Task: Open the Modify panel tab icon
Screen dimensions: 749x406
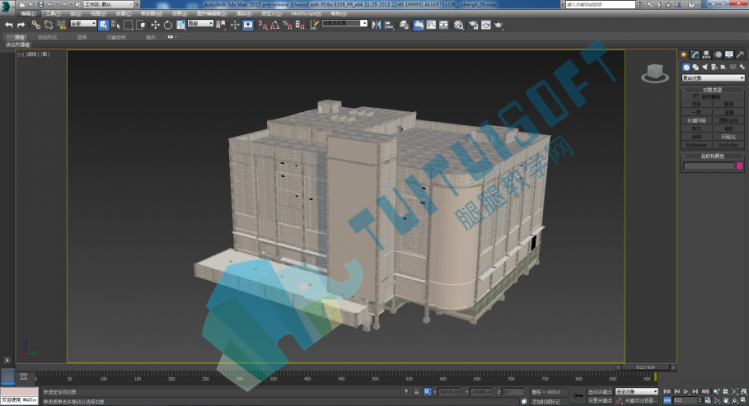Action: pyautogui.click(x=695, y=54)
